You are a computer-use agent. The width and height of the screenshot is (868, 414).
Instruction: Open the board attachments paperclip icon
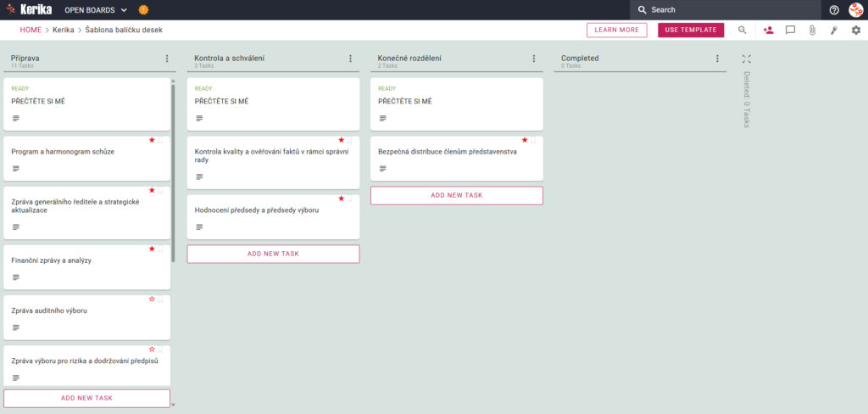812,30
